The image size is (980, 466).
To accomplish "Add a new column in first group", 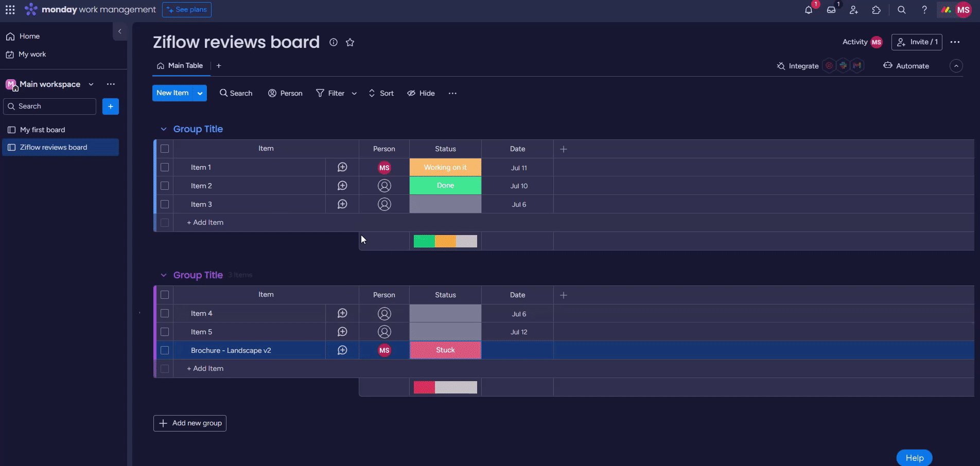I will 564,149.
